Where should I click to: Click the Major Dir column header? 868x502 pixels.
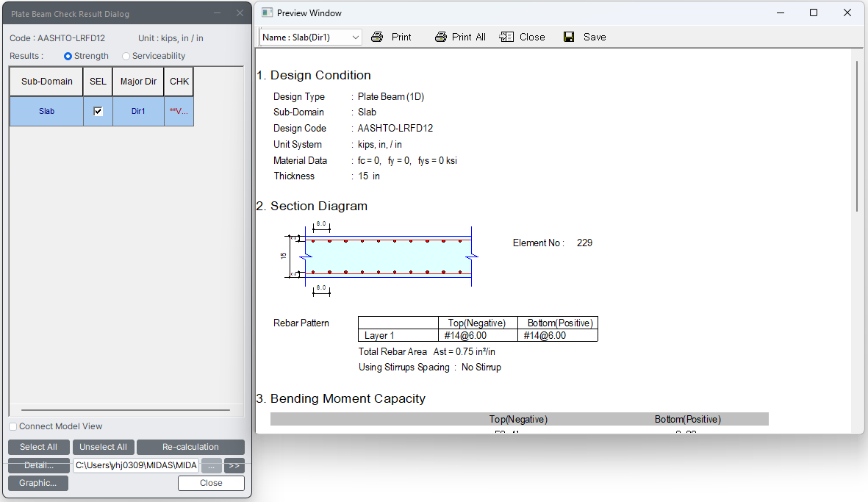(x=138, y=82)
